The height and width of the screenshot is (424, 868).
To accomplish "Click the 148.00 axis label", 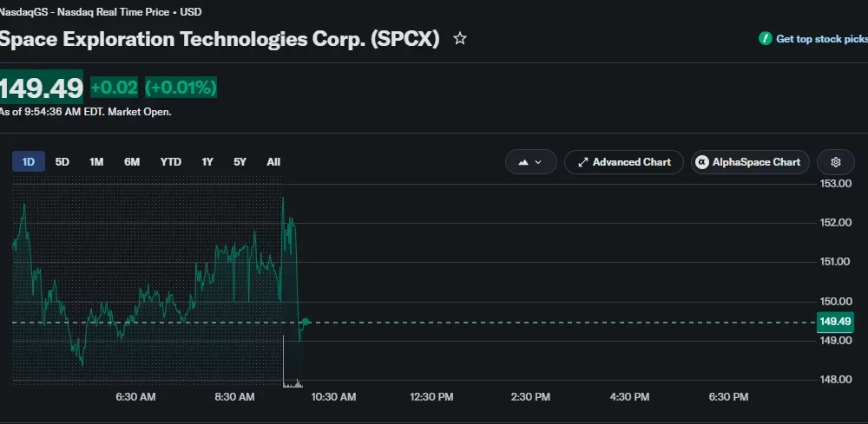I will click(835, 380).
